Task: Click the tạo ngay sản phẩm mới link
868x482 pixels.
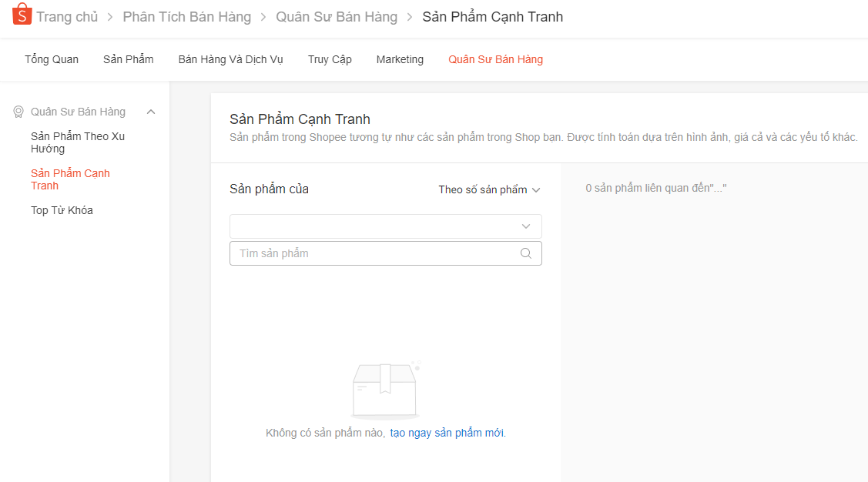Action: [447, 433]
